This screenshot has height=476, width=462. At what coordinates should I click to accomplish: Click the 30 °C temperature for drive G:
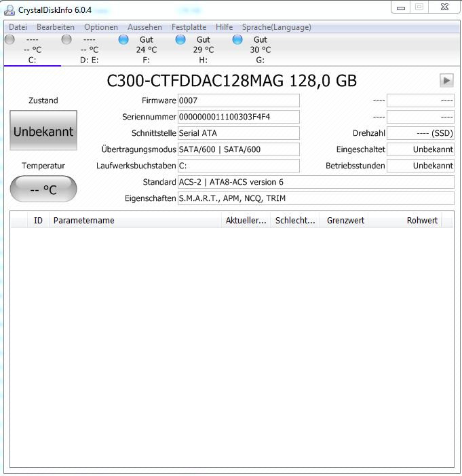point(261,50)
